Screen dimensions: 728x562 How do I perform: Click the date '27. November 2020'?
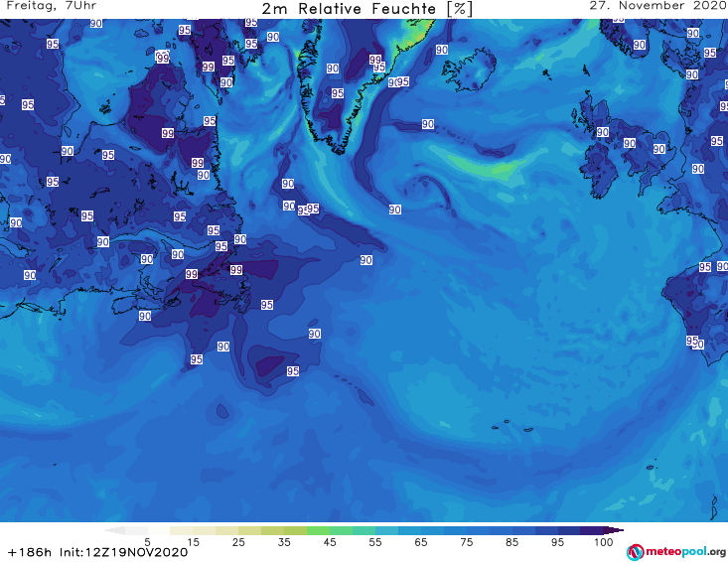pos(657,6)
